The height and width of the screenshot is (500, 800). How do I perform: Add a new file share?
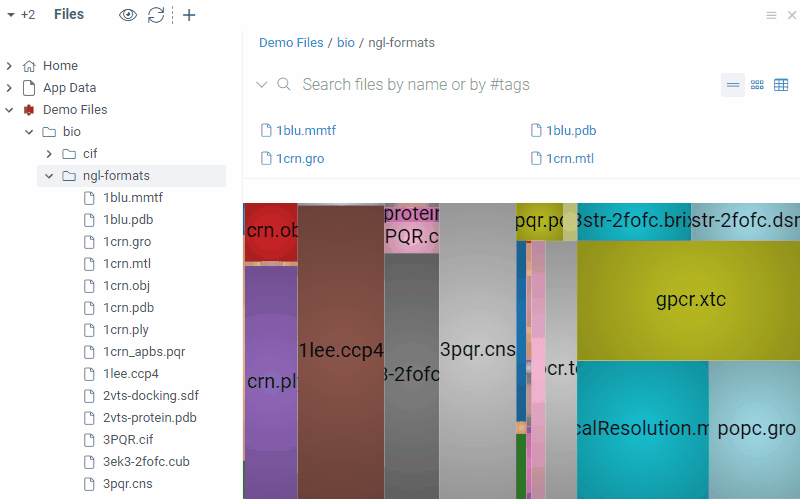tap(189, 15)
